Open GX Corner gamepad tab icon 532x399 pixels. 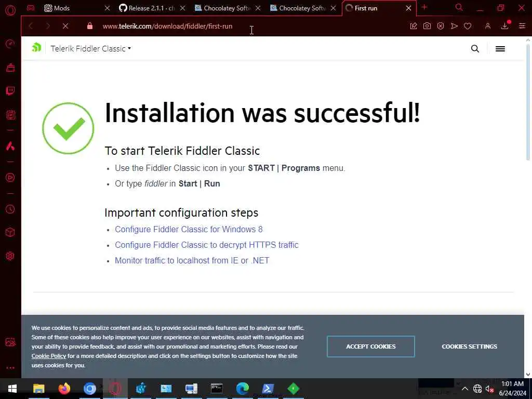[31, 8]
